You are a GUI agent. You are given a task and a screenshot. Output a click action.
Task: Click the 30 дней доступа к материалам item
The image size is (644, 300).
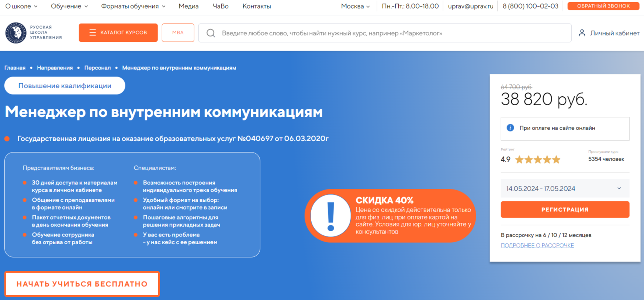point(75,186)
